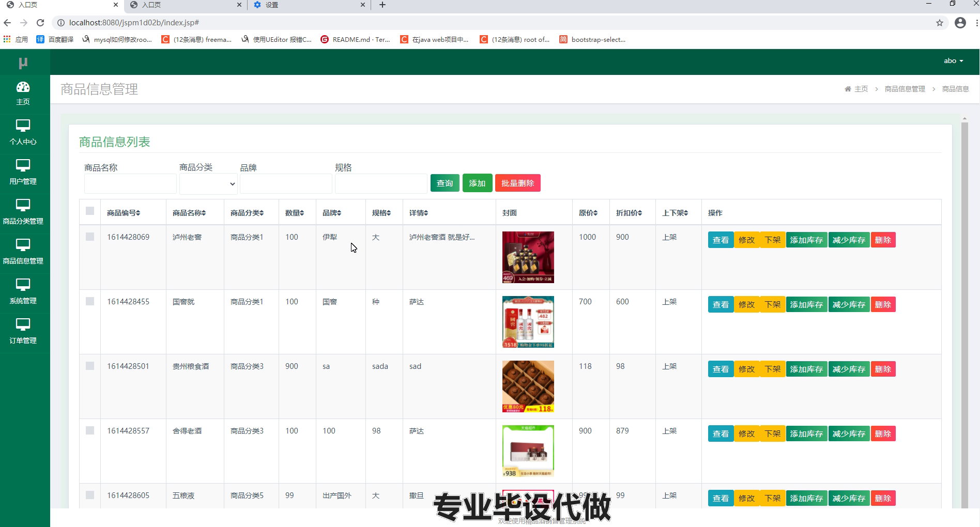Click 添加库存 for 舍得老酒 row
The image size is (980, 527).
pos(806,433)
